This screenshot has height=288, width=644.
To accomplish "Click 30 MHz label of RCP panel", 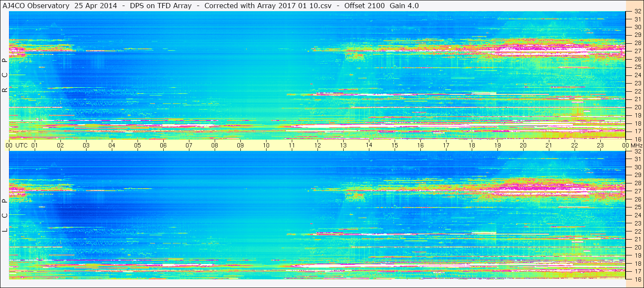I will pos(637,27).
